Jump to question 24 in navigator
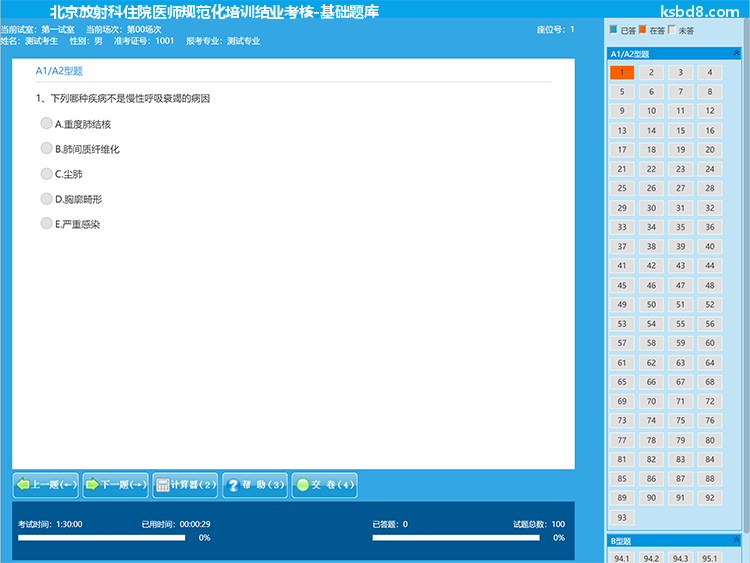Image resolution: width=750 pixels, height=563 pixels. pyautogui.click(x=710, y=169)
